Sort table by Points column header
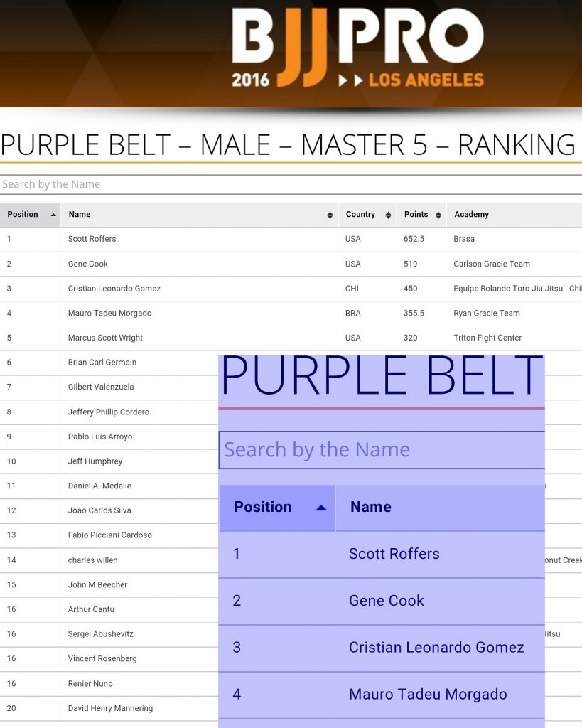The height and width of the screenshot is (728, 582). (x=422, y=215)
